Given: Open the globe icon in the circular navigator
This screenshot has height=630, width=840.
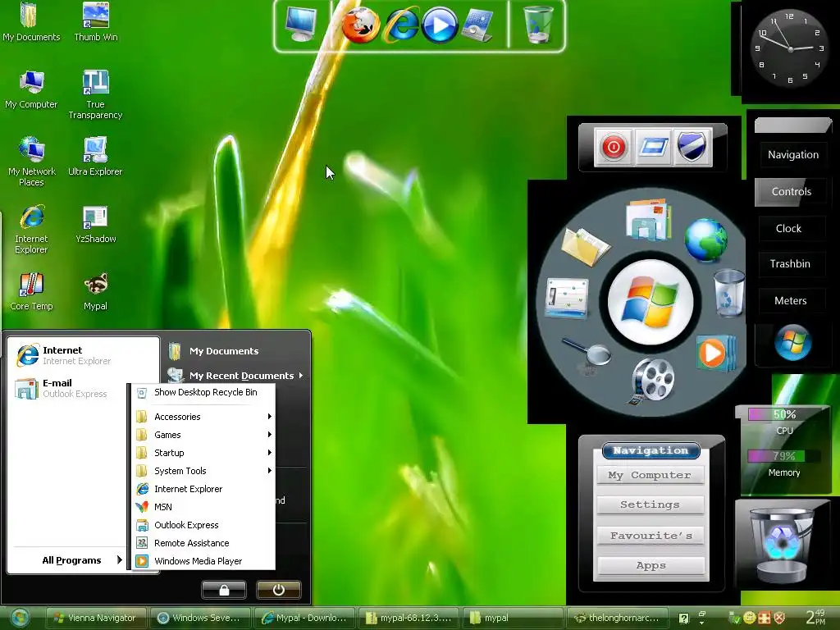Looking at the screenshot, I should point(706,240).
